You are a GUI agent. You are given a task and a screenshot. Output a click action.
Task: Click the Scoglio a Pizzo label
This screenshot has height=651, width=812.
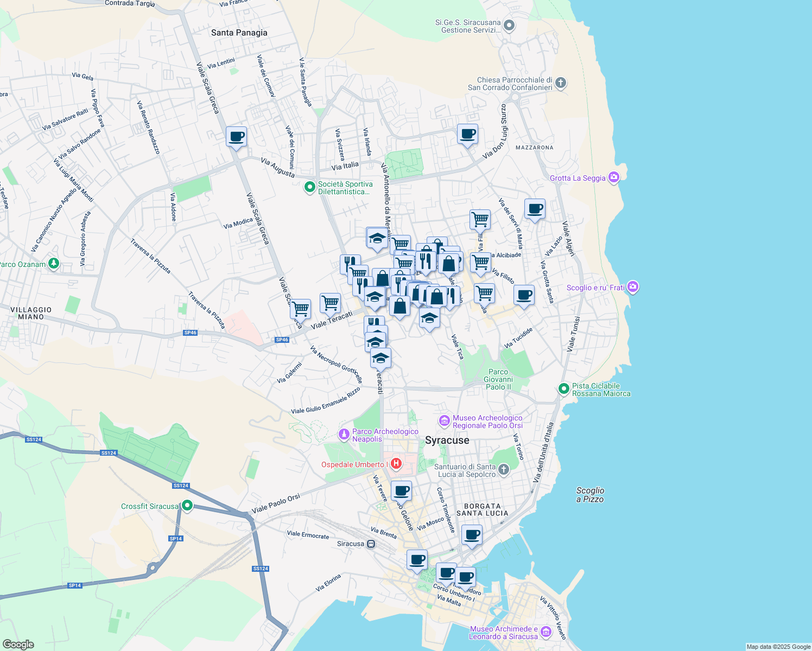(590, 495)
